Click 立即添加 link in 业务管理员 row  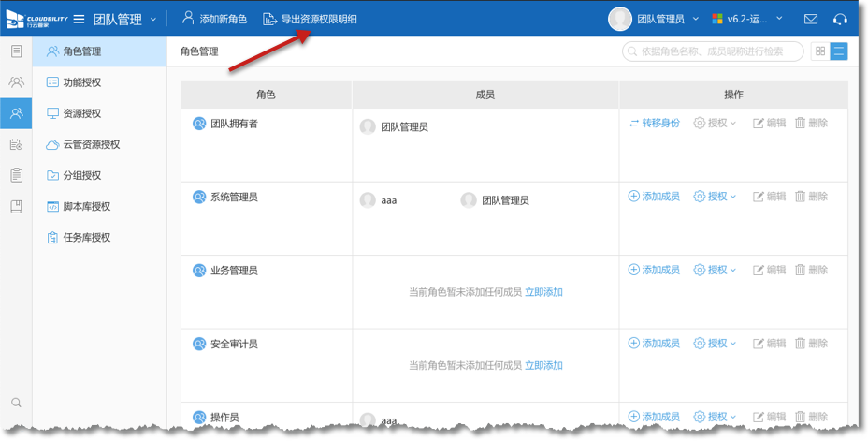click(543, 292)
